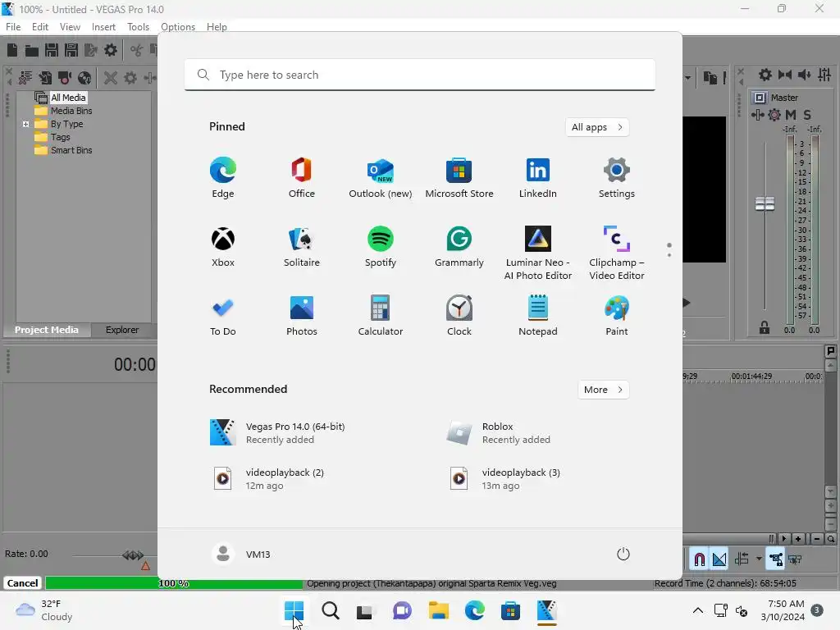
Task: Switch to the Project Media tab
Action: 47,330
